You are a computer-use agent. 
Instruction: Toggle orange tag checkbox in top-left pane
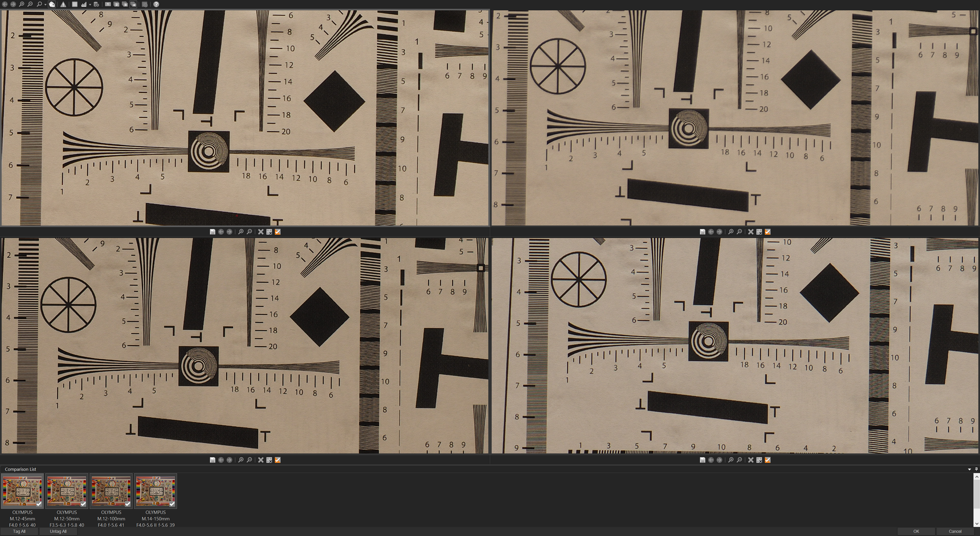278,232
